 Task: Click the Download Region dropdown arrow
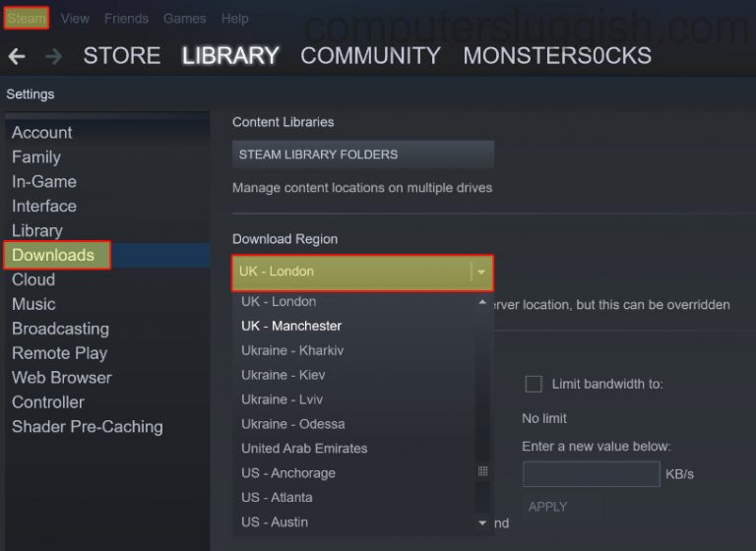coord(481,273)
